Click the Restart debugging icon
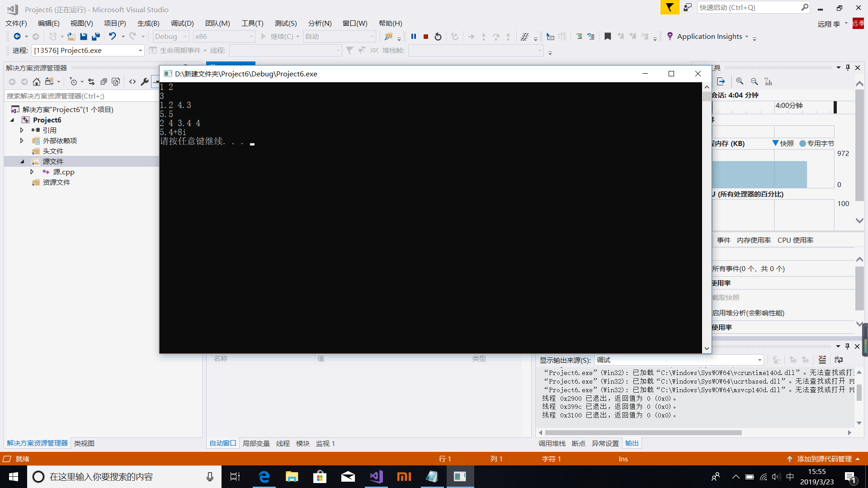Screen dimensions: 868x488 438,37
